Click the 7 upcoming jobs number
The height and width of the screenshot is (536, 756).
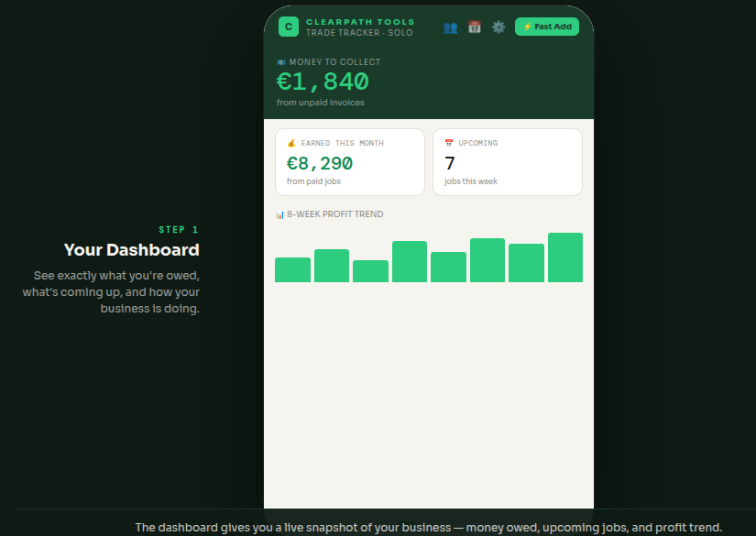[x=450, y=163]
